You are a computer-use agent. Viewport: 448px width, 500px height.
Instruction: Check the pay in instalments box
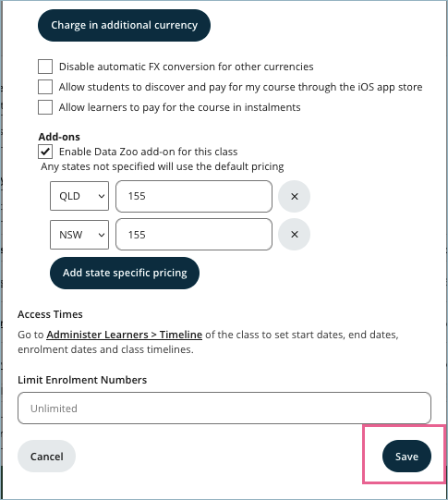[x=45, y=107]
